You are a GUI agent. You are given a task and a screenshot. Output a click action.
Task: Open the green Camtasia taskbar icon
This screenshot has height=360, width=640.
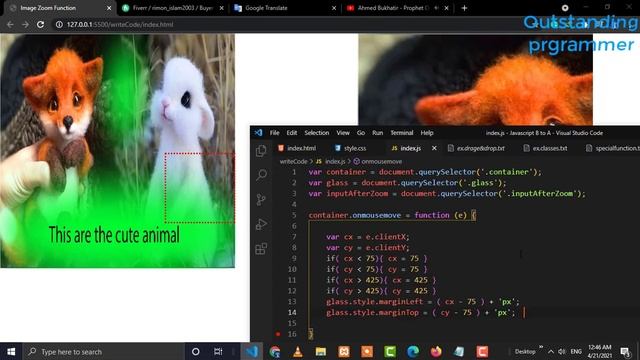390,351
